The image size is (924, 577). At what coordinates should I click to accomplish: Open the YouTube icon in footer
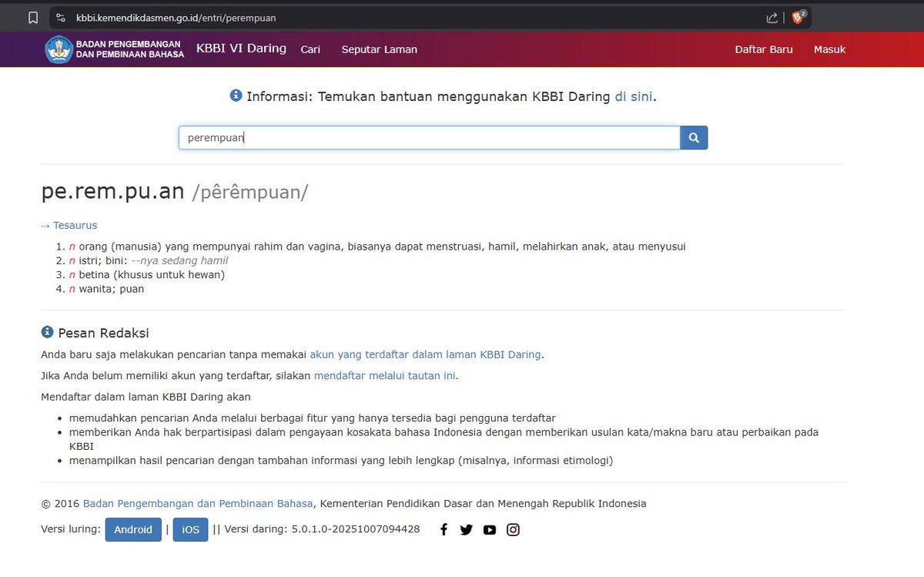[x=490, y=529]
